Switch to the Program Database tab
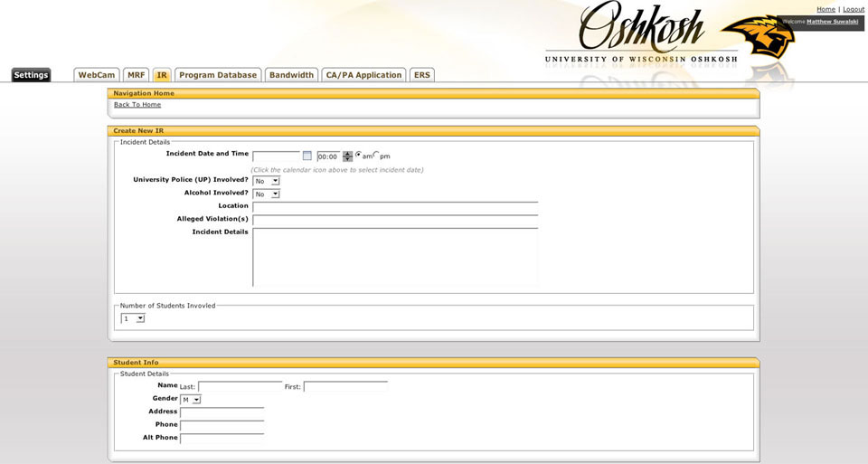Image resolution: width=868 pixels, height=464 pixels. coord(218,75)
